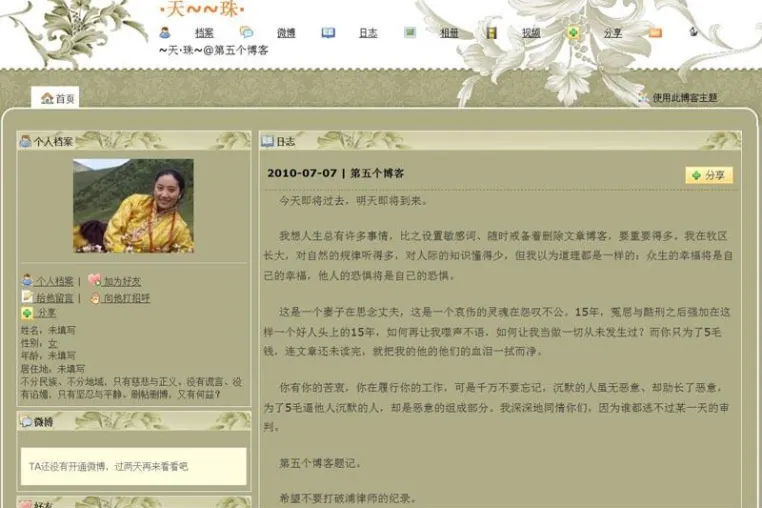Open the 相册 navigation link

pyautogui.click(x=449, y=33)
